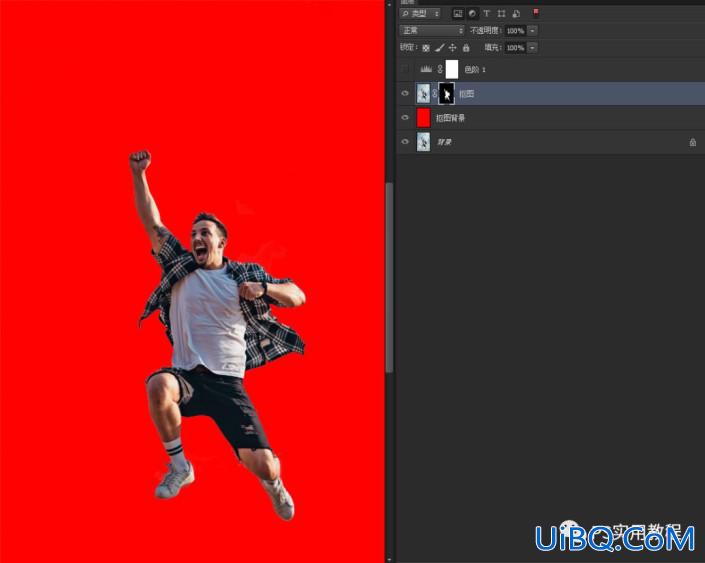Enable lock transparent pixels icon
This screenshot has height=563, width=705.
pyautogui.click(x=426, y=48)
